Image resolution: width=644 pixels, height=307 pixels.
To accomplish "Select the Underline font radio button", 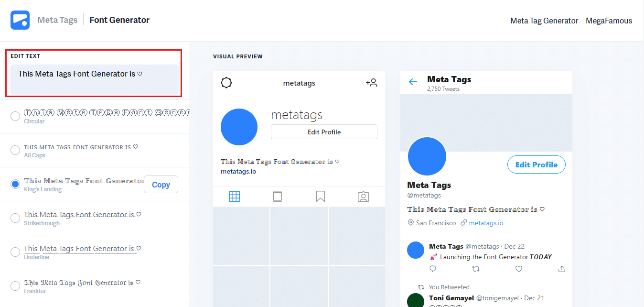I will 15,252.
